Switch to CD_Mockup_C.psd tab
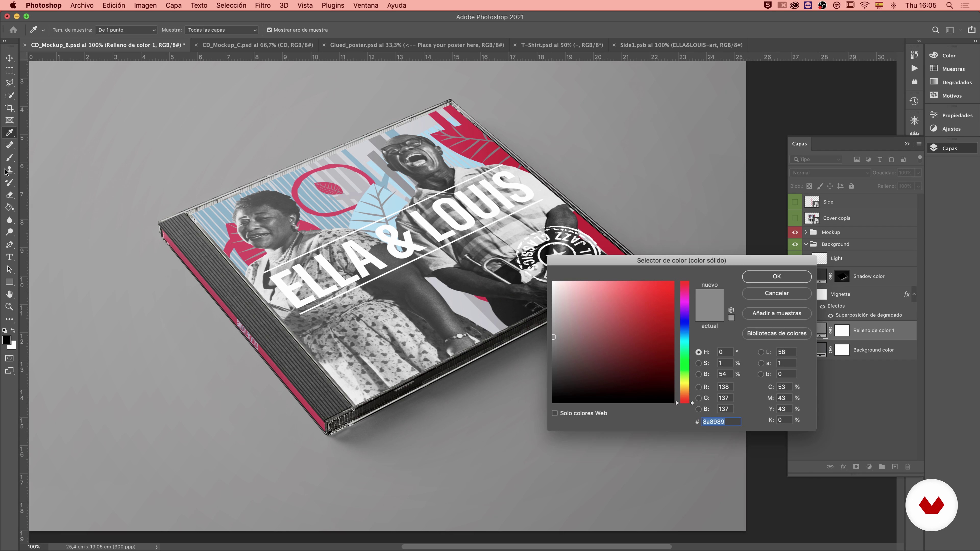980x551 pixels. (258, 45)
